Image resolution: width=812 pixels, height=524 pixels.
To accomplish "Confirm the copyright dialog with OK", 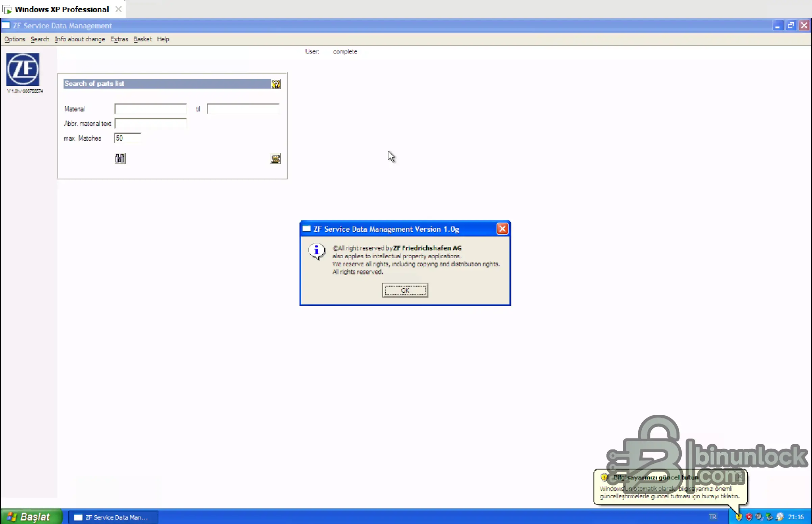I will (405, 290).
